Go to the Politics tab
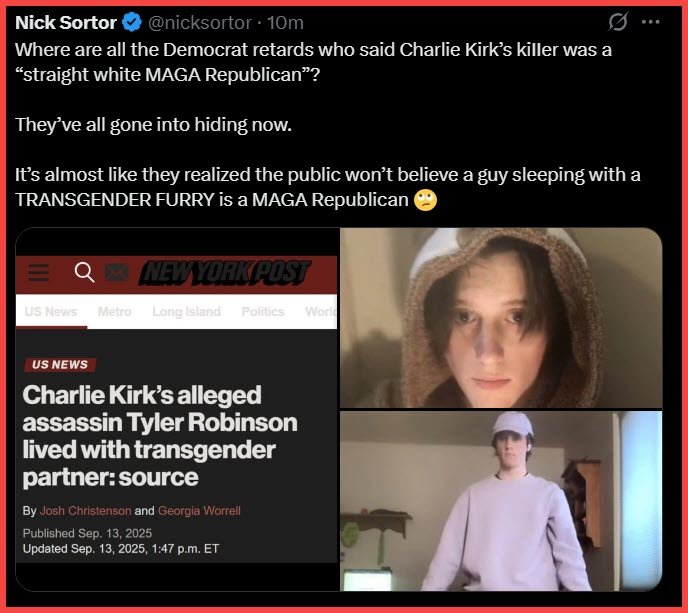688x613 pixels. pos(263,312)
